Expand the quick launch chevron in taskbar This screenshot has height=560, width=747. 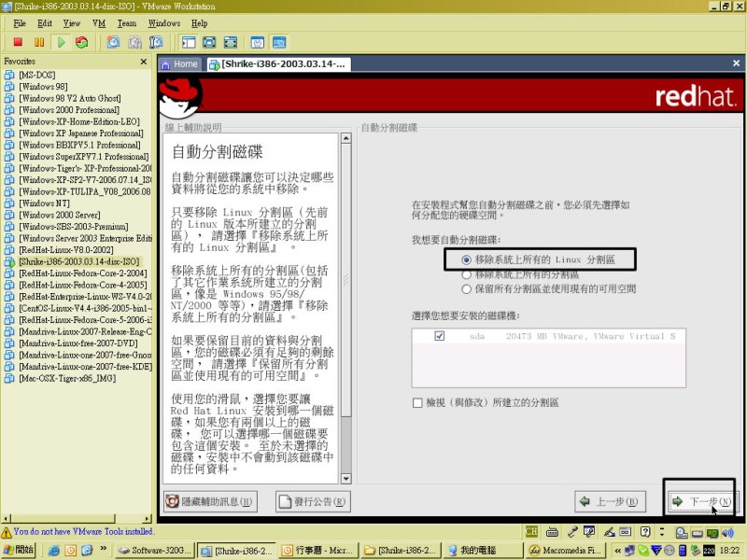pos(104,549)
